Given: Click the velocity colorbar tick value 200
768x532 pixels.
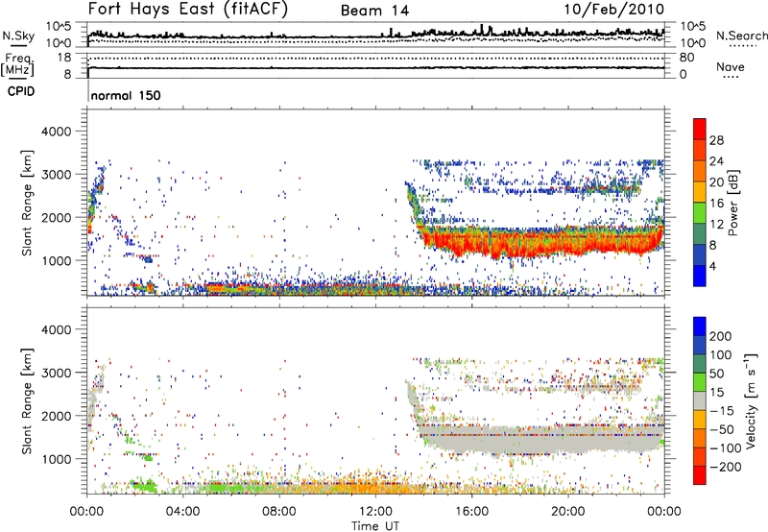Looking at the screenshot, I should (x=721, y=336).
